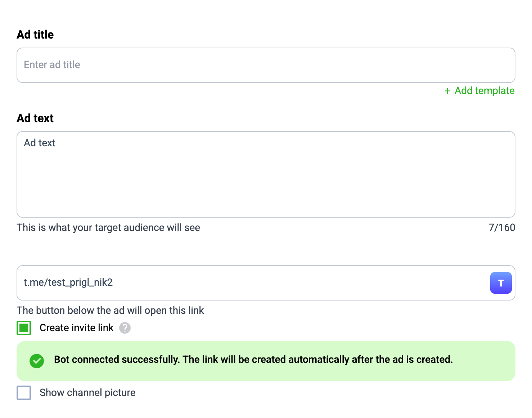The width and height of the screenshot is (532, 418).
Task: Click inside the Ad text textarea
Action: click(266, 174)
